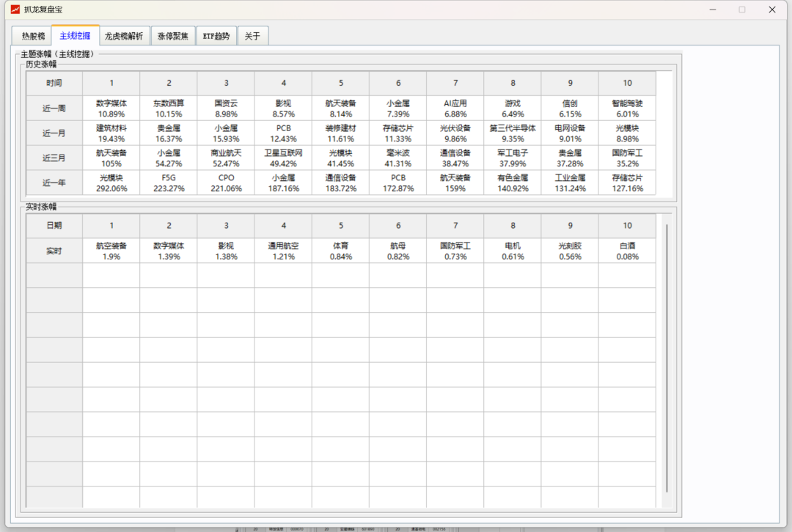This screenshot has width=792, height=532.
Task: Open the 龙虎榜解析 tab
Action: [124, 36]
